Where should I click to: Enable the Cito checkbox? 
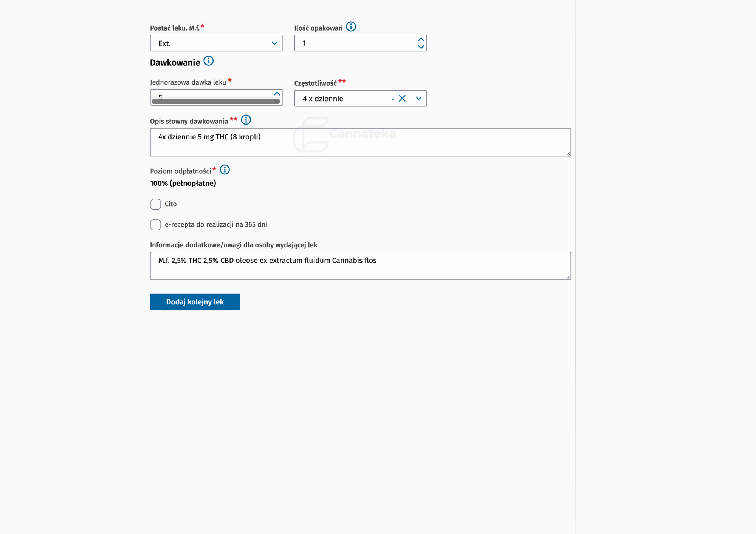[x=155, y=204]
